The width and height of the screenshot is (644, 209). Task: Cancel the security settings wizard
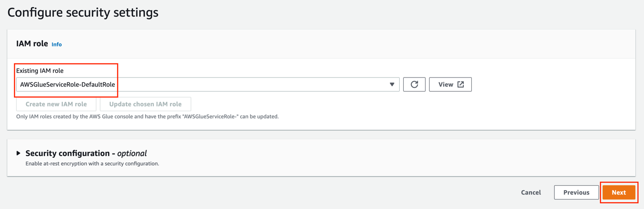coord(530,192)
